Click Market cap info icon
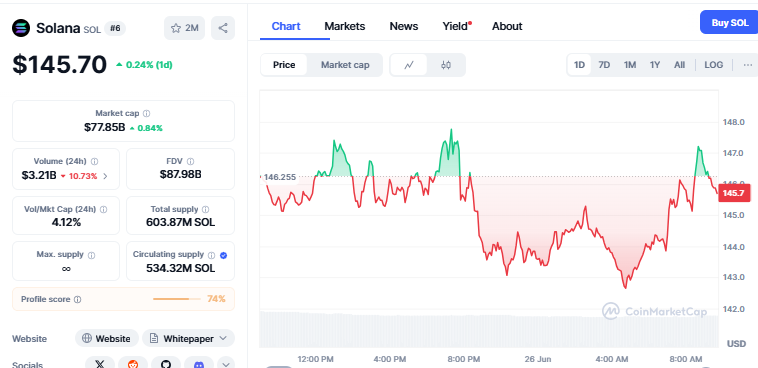Viewport: 758px width, 368px height. pos(146,114)
